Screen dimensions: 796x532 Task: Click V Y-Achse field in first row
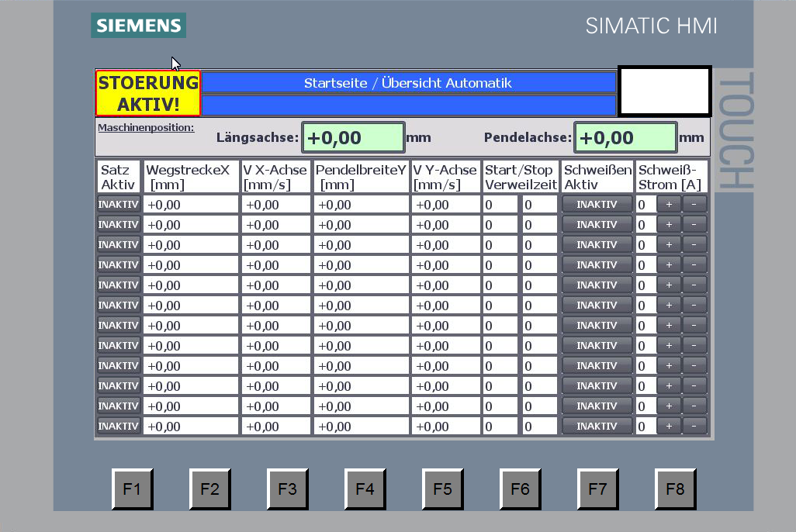tap(446, 204)
